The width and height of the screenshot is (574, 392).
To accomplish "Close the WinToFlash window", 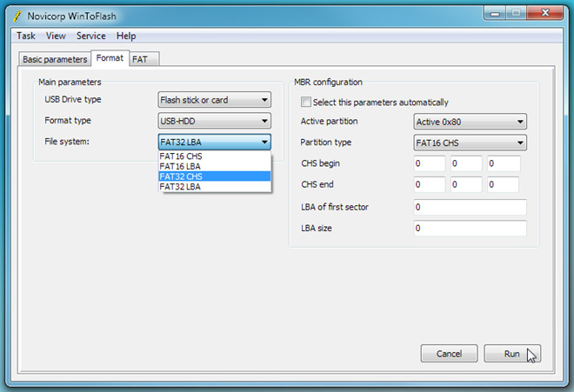I will 545,13.
